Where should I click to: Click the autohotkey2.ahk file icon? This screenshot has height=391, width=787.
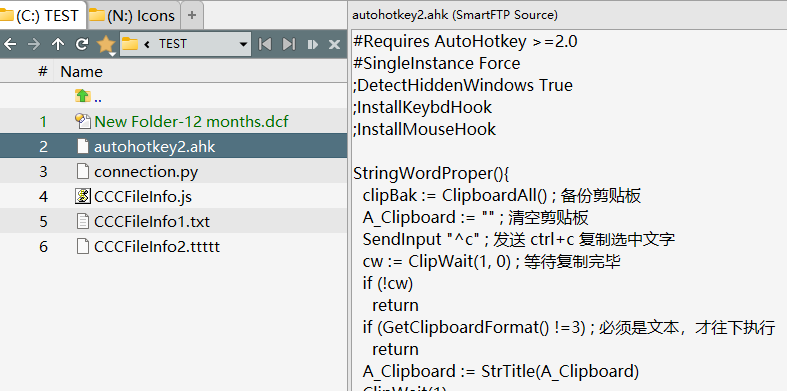click(83, 146)
